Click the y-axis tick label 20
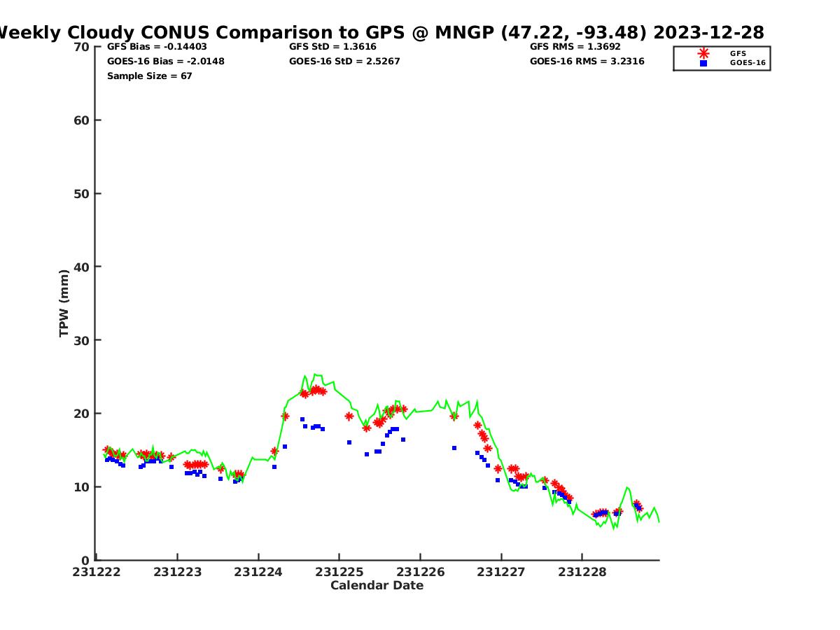Image resolution: width=840 pixels, height=630 pixels. 82,414
